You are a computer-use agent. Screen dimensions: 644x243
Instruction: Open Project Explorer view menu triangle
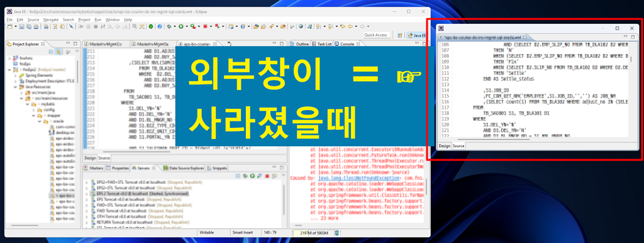[77, 52]
